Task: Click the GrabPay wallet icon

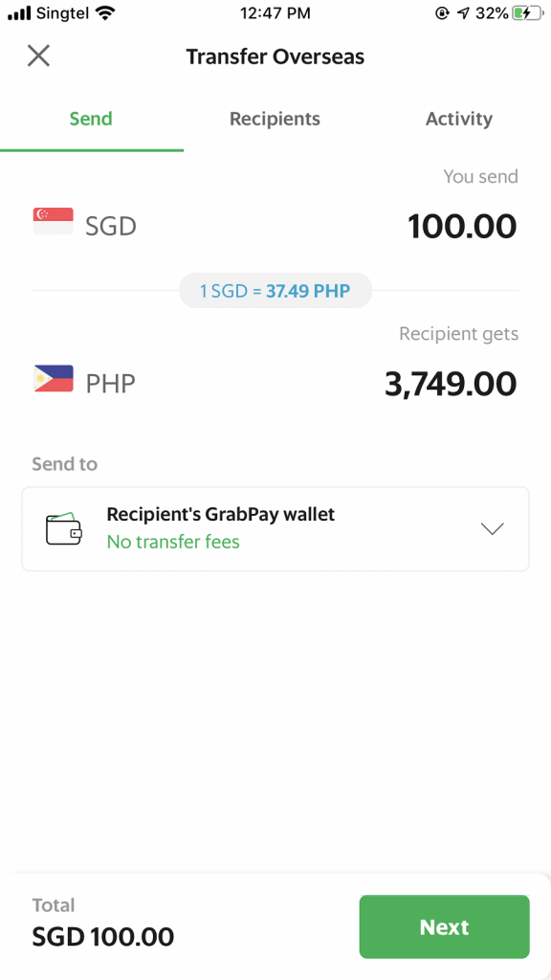Action: 63,527
